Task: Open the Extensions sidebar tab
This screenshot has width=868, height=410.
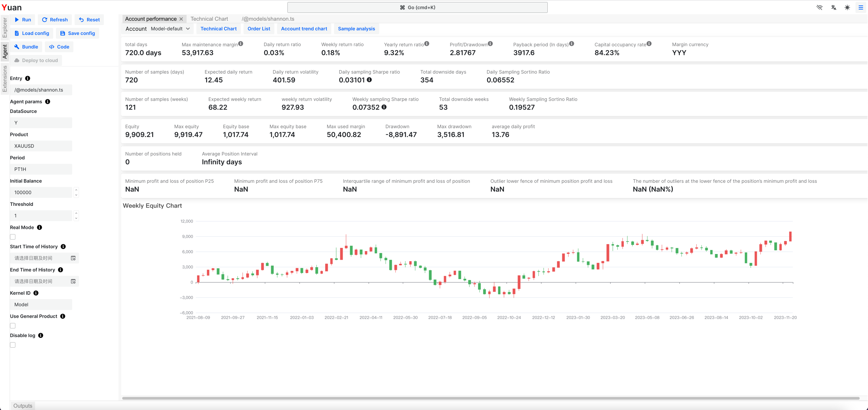Action: (5, 79)
